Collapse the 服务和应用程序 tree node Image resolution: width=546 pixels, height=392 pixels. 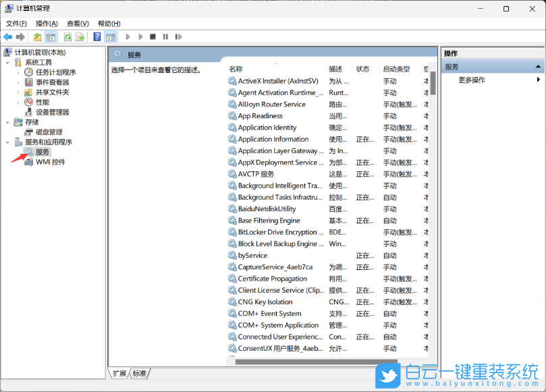[x=7, y=142]
